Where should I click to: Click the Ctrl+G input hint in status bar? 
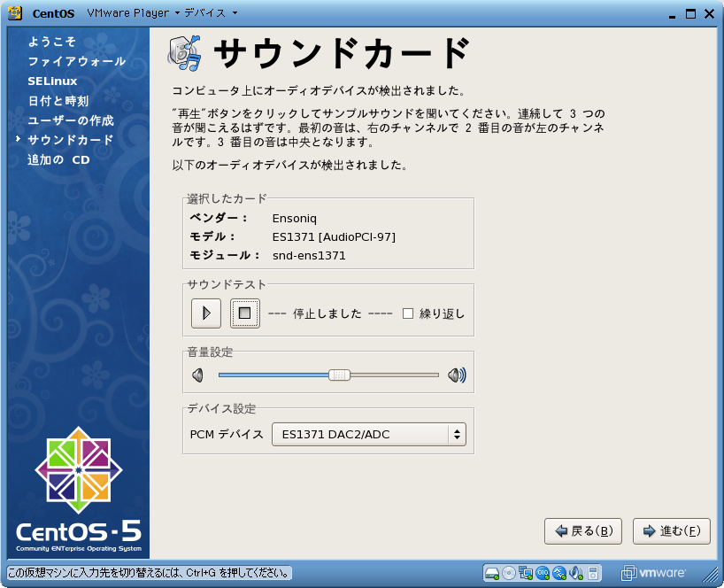point(150,573)
